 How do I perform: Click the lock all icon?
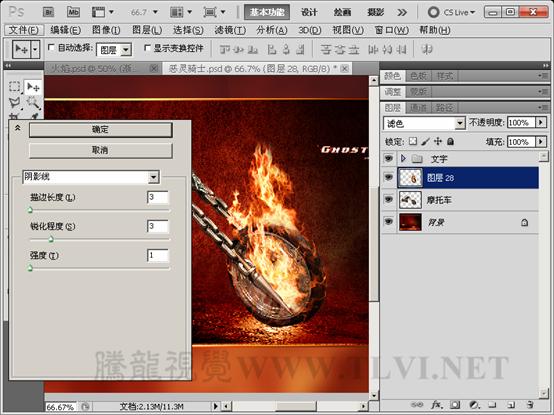(450, 142)
